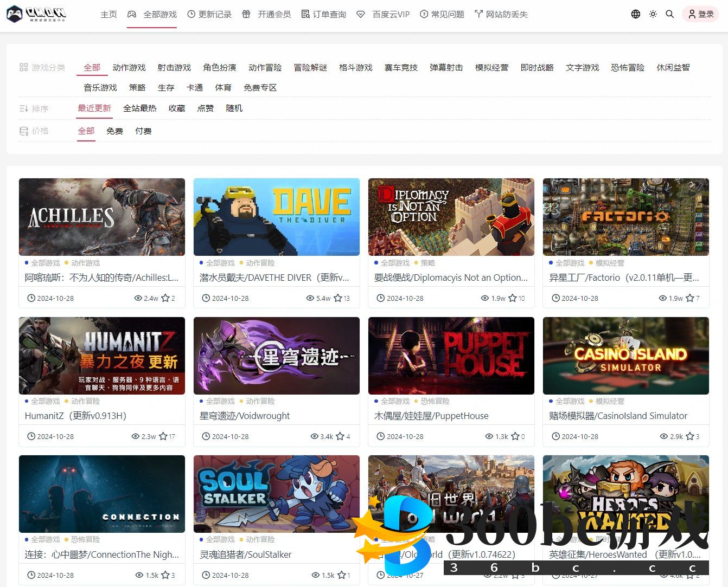Open 异星工厂/Factorio title link

tap(624, 278)
